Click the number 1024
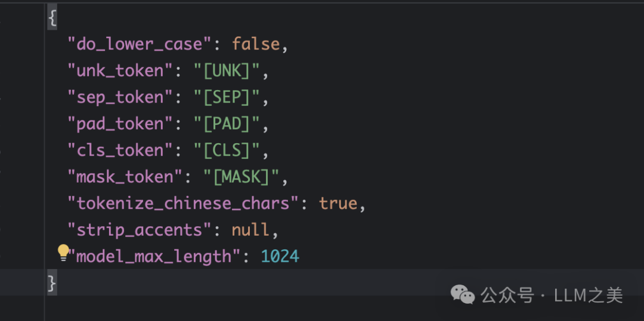 point(280,257)
